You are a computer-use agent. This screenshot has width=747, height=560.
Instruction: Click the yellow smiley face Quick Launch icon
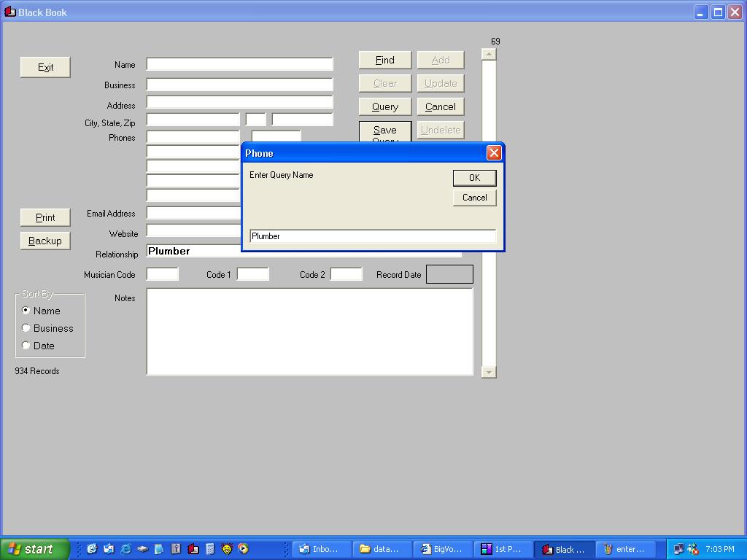tap(227, 549)
